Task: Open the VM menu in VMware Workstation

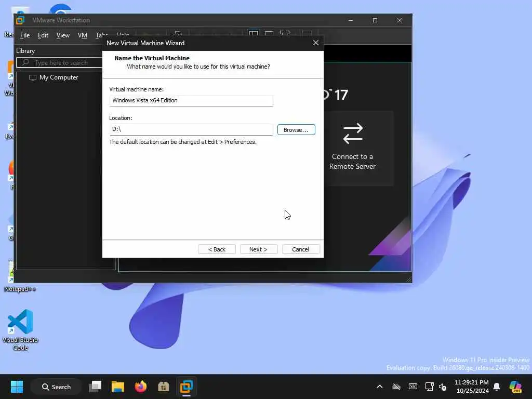Action: point(83,35)
